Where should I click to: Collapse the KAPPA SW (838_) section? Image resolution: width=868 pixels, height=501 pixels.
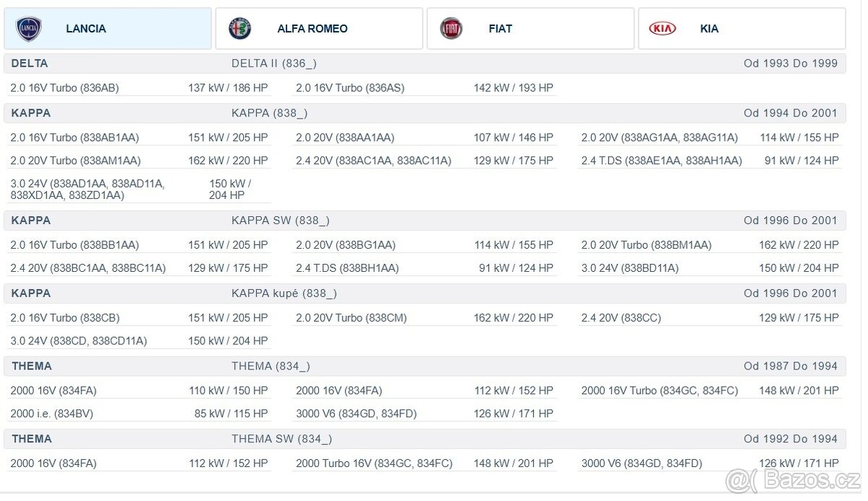tap(424, 220)
